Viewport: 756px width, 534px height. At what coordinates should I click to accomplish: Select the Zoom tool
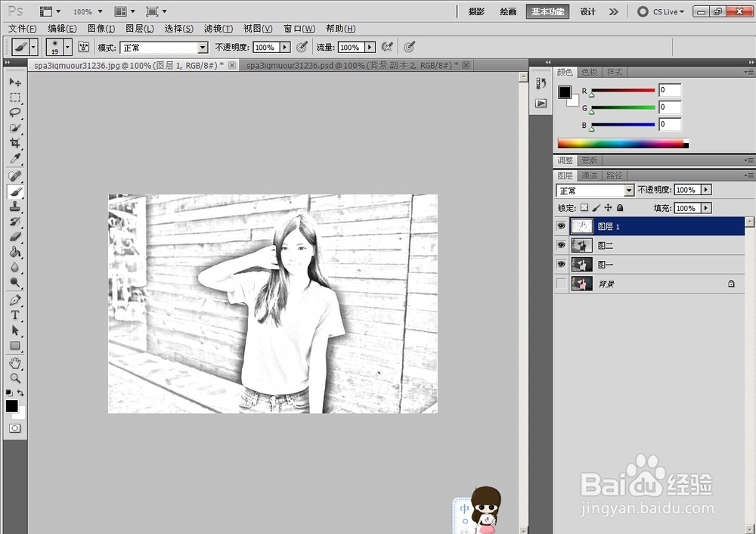point(15,378)
